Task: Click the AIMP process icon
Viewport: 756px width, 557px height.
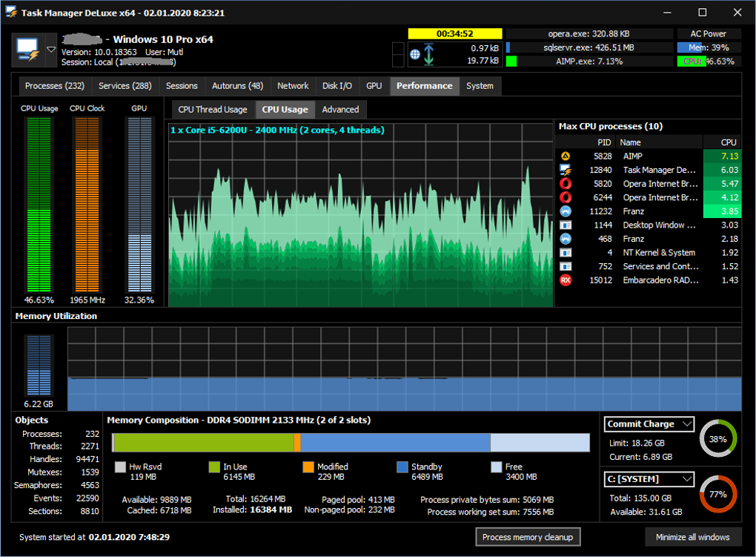Action: tap(566, 156)
